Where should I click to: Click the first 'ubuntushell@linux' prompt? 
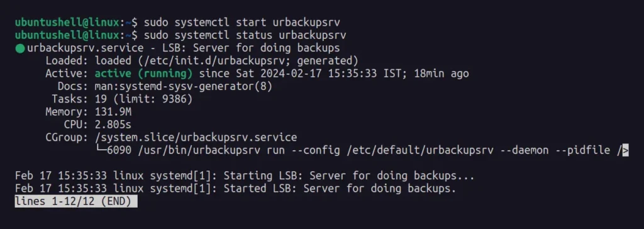[68, 23]
